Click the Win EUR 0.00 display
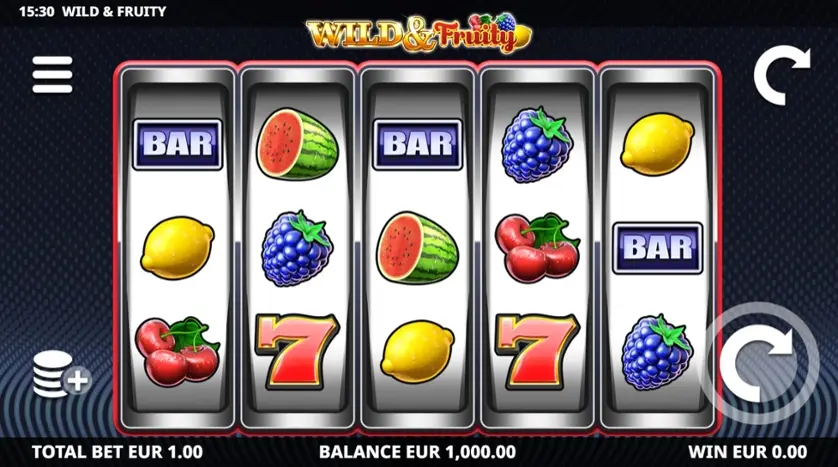 (x=748, y=452)
